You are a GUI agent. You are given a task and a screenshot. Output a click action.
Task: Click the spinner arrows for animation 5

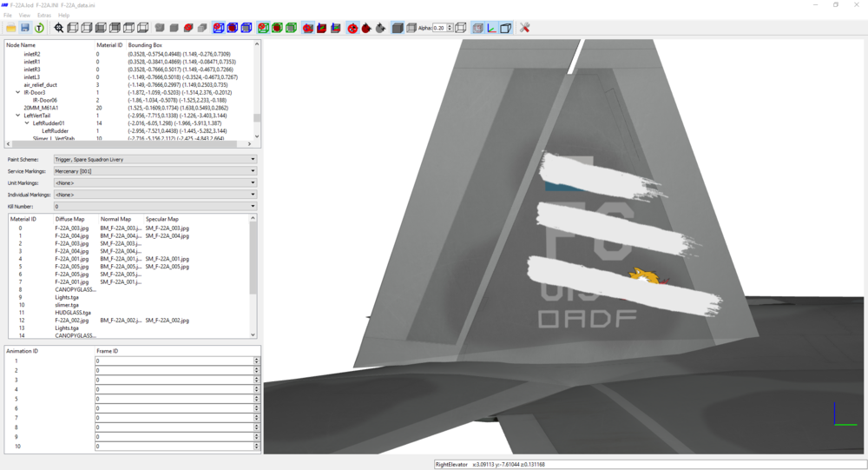click(256, 399)
